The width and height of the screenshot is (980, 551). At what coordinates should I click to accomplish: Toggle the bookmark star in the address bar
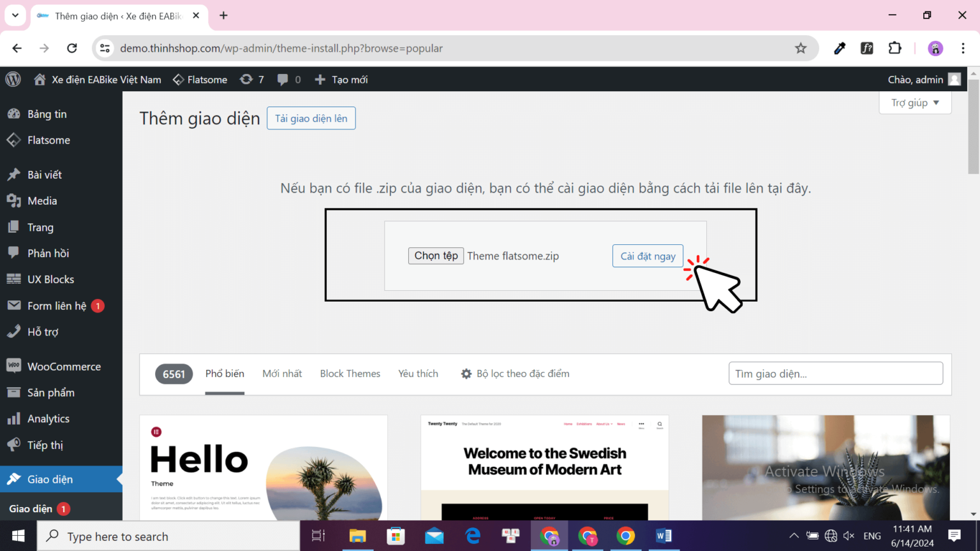(x=801, y=48)
